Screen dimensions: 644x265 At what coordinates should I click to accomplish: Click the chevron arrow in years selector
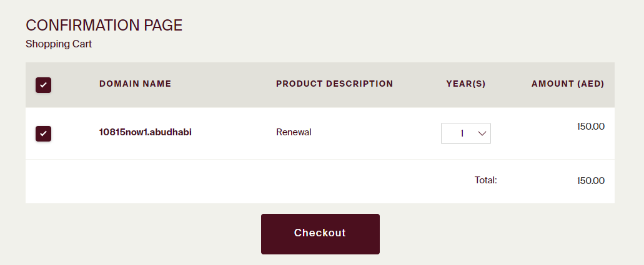[x=482, y=133]
